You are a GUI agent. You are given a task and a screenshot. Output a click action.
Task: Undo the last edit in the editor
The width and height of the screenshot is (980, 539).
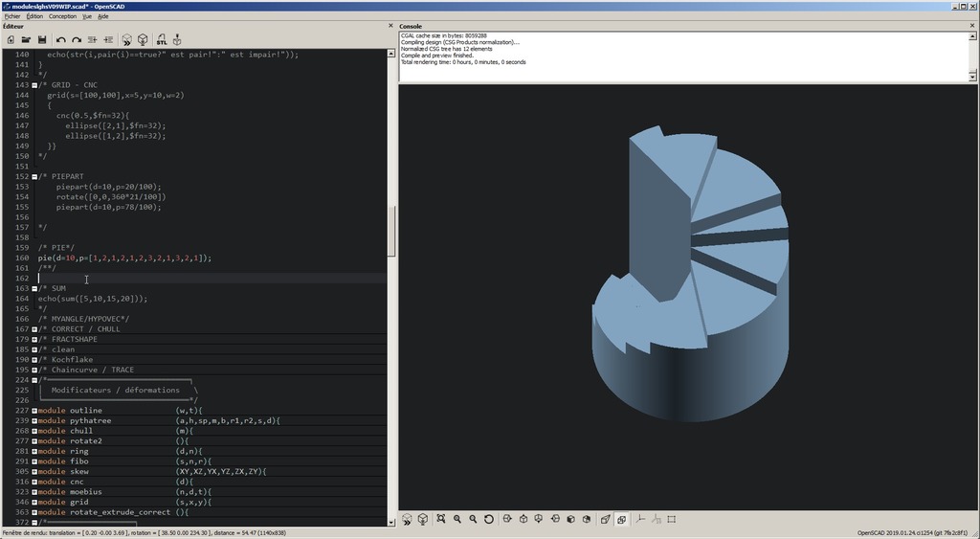(60, 39)
